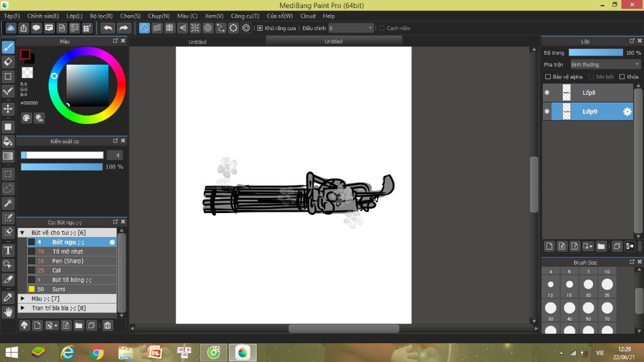
Task: Duplicate the current layer
Action: tap(617, 246)
